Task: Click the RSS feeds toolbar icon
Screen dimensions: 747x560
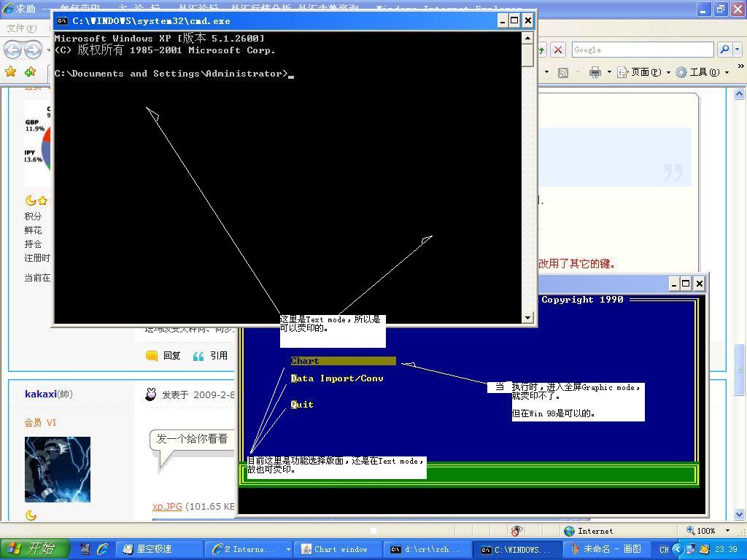Action: (563, 72)
